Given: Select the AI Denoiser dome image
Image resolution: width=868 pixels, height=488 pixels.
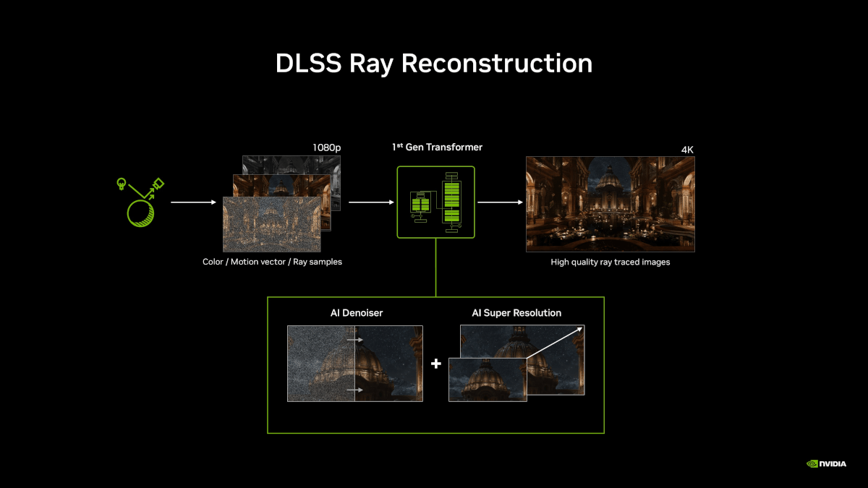Looking at the screenshot, I should tap(355, 363).
